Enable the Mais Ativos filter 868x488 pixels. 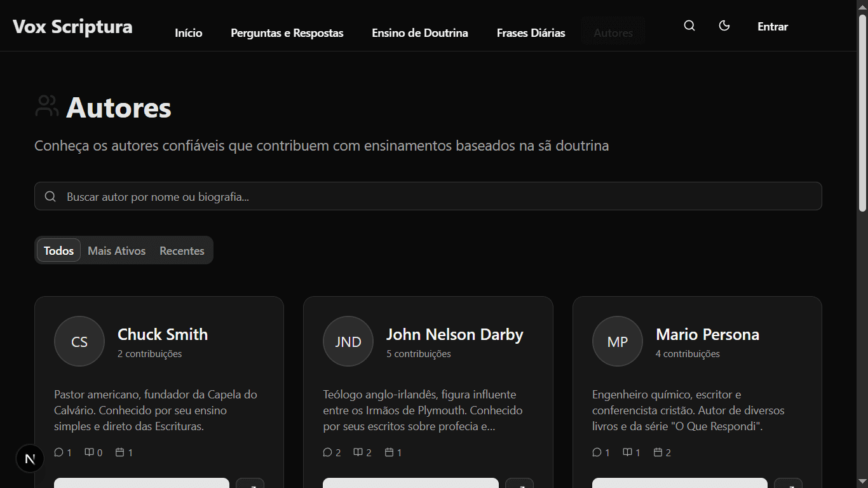117,250
